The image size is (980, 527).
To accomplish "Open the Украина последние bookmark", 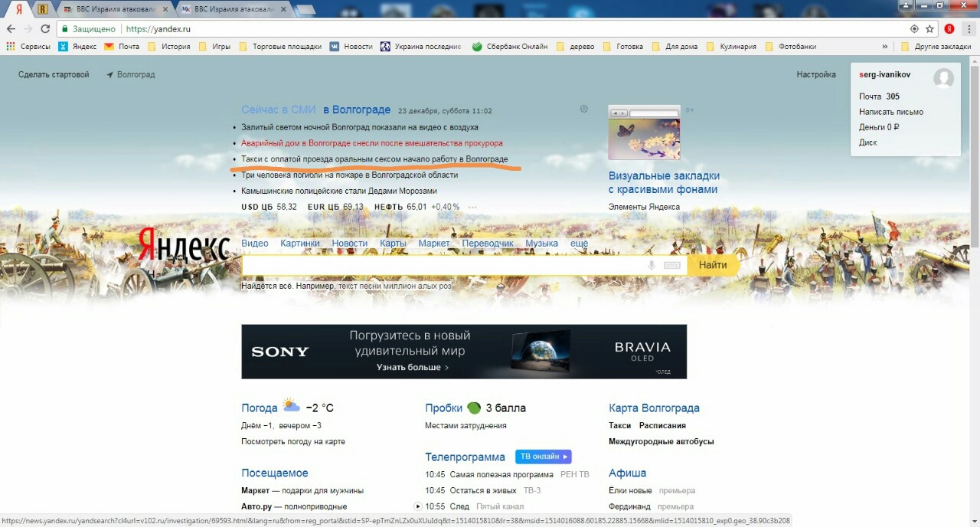I will [x=421, y=47].
